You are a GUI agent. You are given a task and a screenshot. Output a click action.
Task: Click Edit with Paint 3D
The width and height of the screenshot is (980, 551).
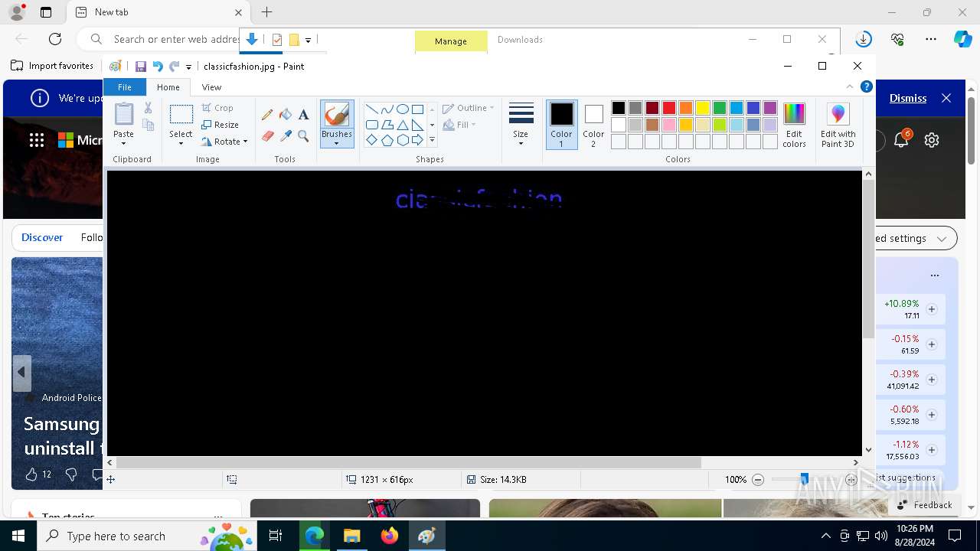coord(838,125)
